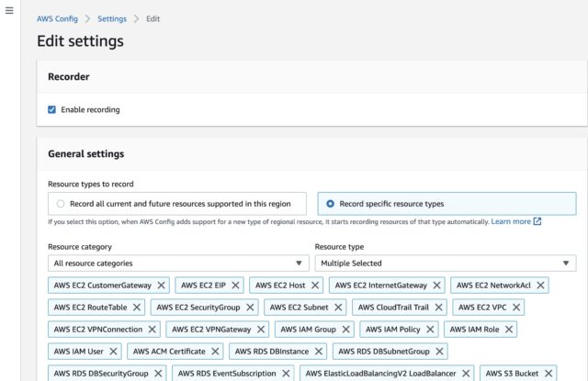Image resolution: width=588 pixels, height=381 pixels.
Task: Remove the AWS EC2 EIP tag
Action: point(235,286)
